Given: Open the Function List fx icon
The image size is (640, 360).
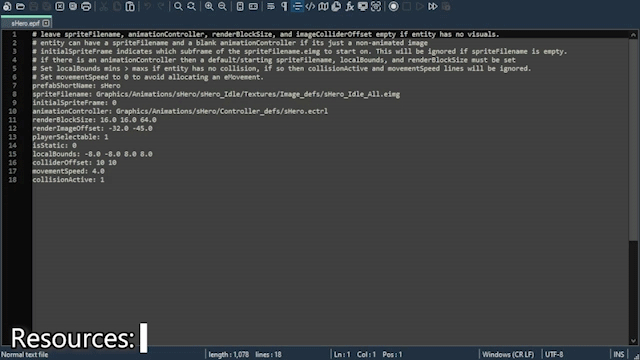Looking at the screenshot, I should pyautogui.click(x=349, y=6).
